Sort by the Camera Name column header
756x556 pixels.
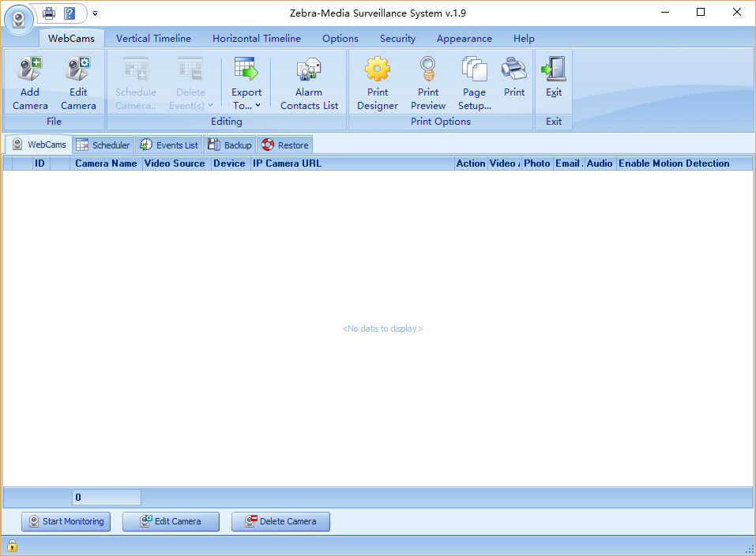(x=106, y=163)
